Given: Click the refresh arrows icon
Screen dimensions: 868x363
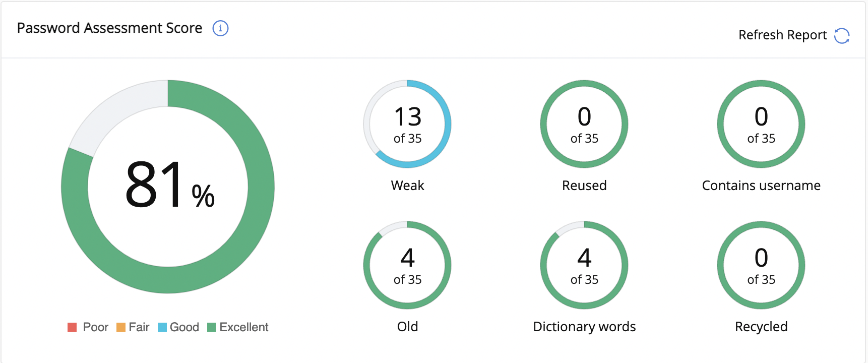Looking at the screenshot, I should pyautogui.click(x=842, y=35).
